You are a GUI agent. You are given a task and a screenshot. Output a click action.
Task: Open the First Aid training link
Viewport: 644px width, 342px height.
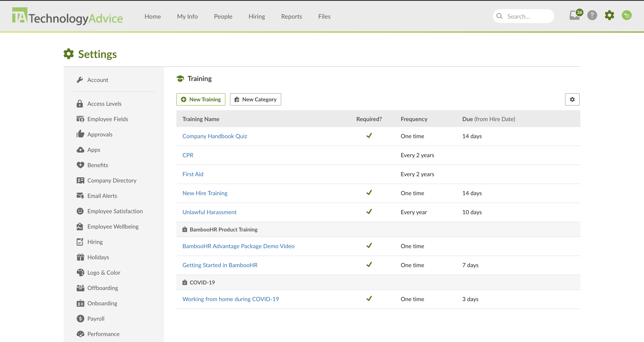(x=193, y=174)
